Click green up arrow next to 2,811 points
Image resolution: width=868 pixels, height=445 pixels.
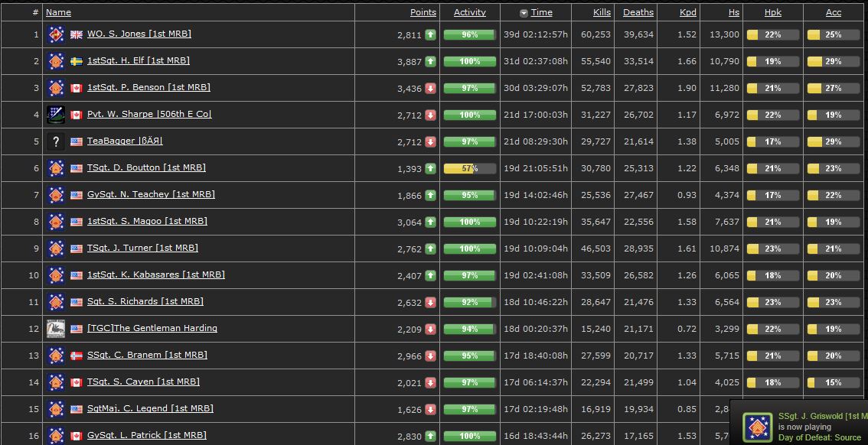click(x=431, y=35)
